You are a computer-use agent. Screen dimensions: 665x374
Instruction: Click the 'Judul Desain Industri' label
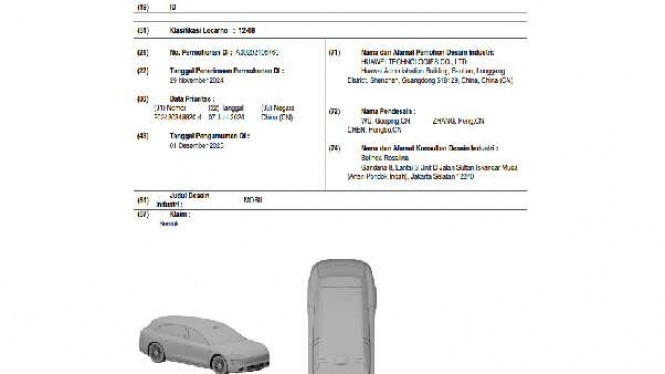[x=183, y=200]
